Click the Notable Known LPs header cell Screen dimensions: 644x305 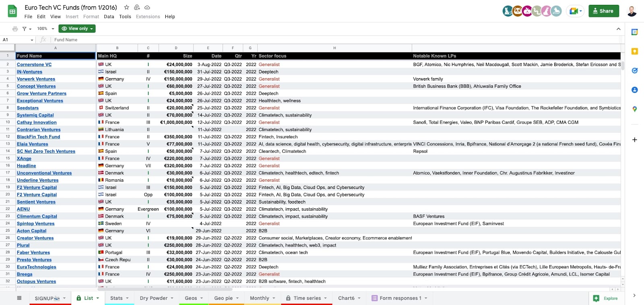pyautogui.click(x=516, y=56)
